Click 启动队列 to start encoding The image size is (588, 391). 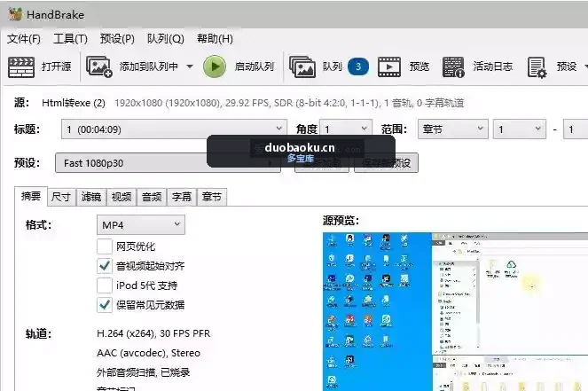coord(255,66)
